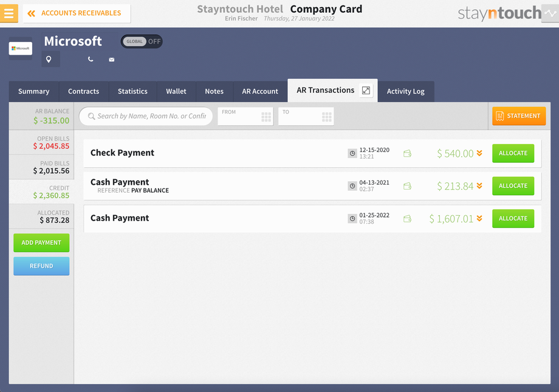
Task: Click the To date field
Action: pos(306,116)
